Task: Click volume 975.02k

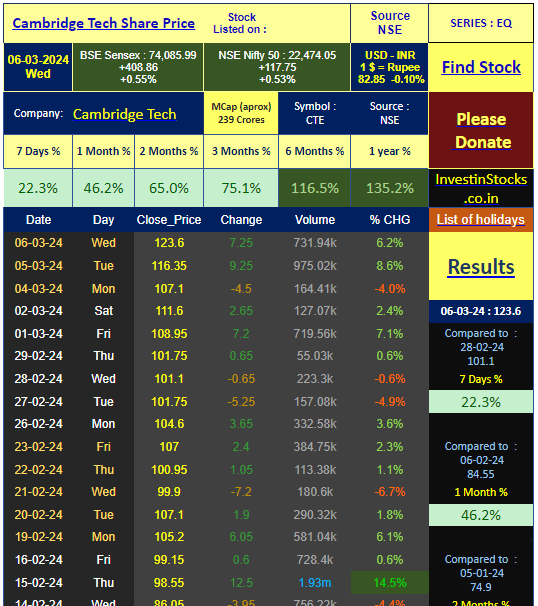Action: coord(315,266)
